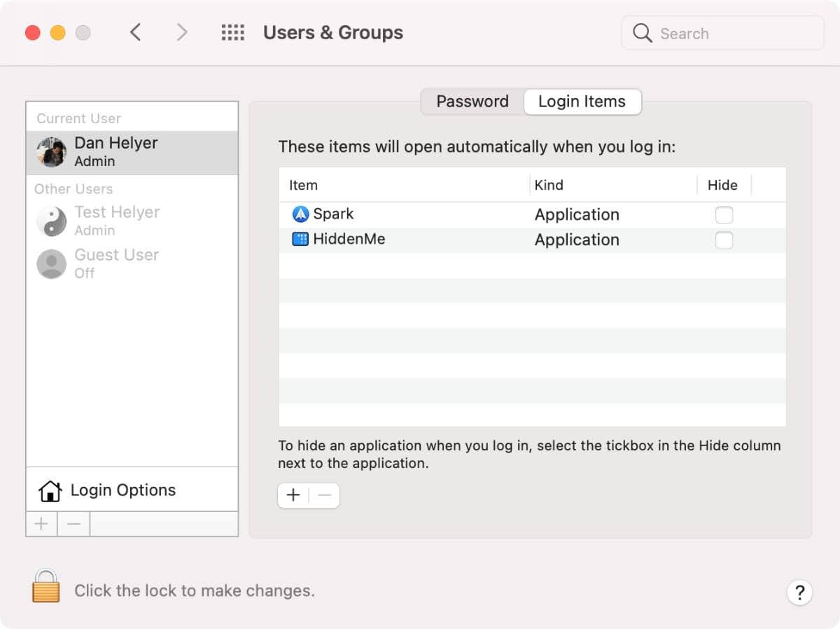Select Guest User in the sidebar
840x629 pixels.
click(116, 263)
